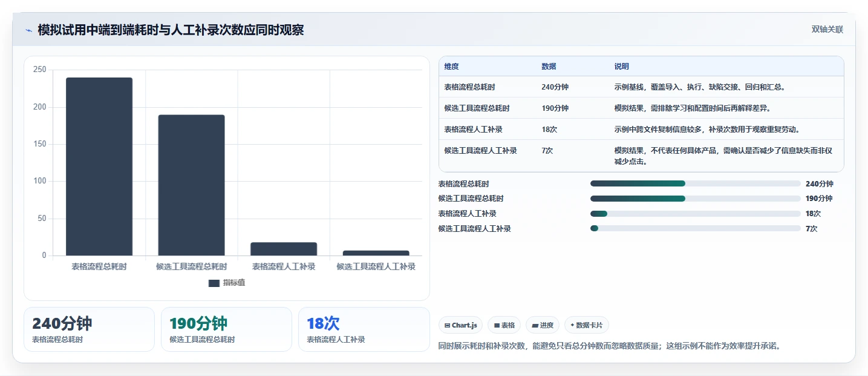This screenshot has width=868, height=376.
Task: Click the 表格流程人工补录 progress bar
Action: 696,213
